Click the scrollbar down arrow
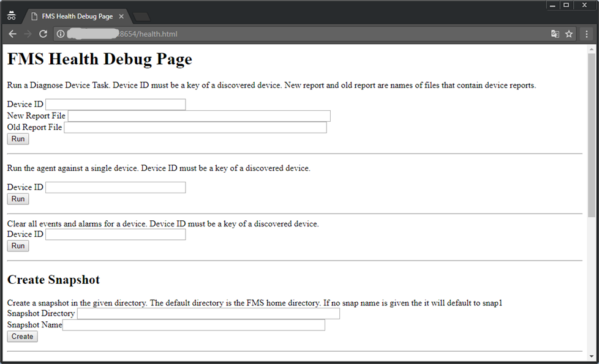Image resolution: width=599 pixels, height=364 pixels. click(592, 357)
